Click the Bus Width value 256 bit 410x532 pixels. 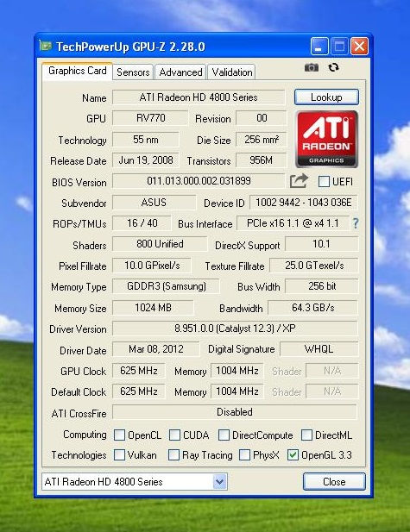[x=321, y=286]
